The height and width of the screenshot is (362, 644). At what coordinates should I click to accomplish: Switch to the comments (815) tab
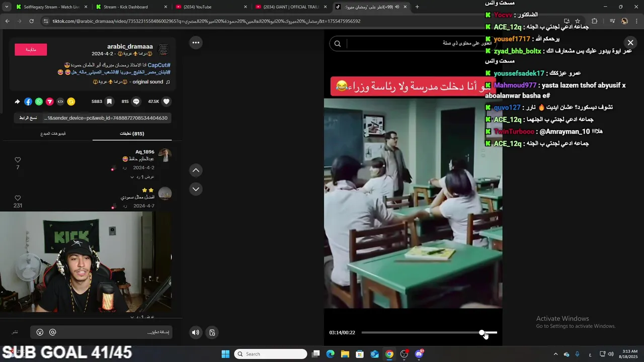pos(132,134)
